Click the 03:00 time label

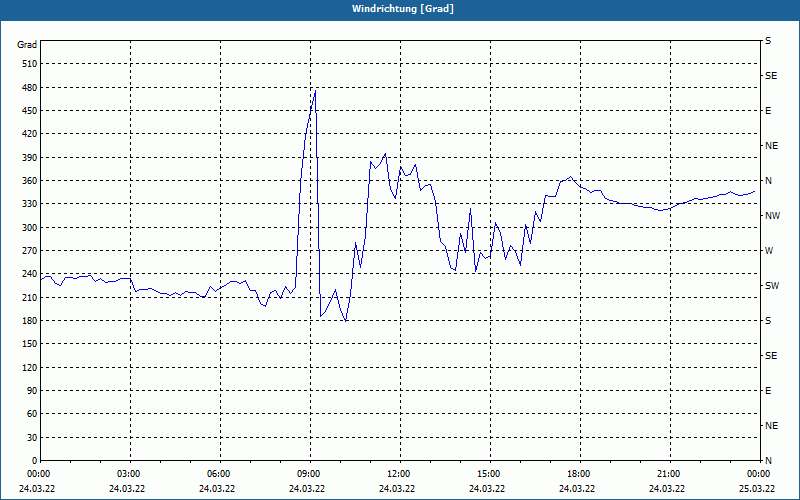(129, 474)
